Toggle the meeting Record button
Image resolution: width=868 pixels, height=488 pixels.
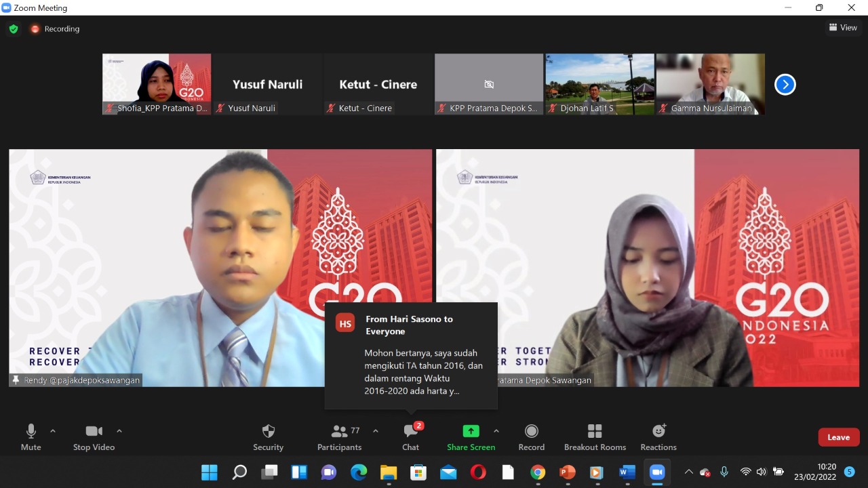click(x=532, y=437)
